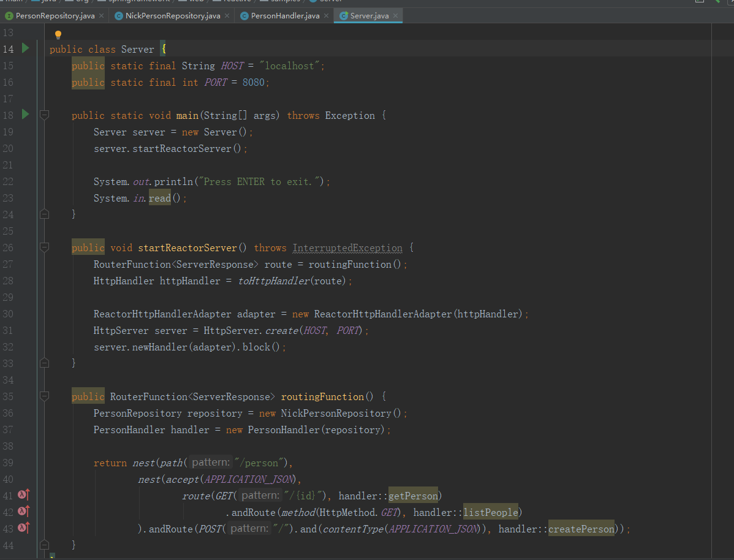Viewport: 734px width, 560px height.
Task: Click the fold end marker on line 44
Action: pyautogui.click(x=45, y=545)
